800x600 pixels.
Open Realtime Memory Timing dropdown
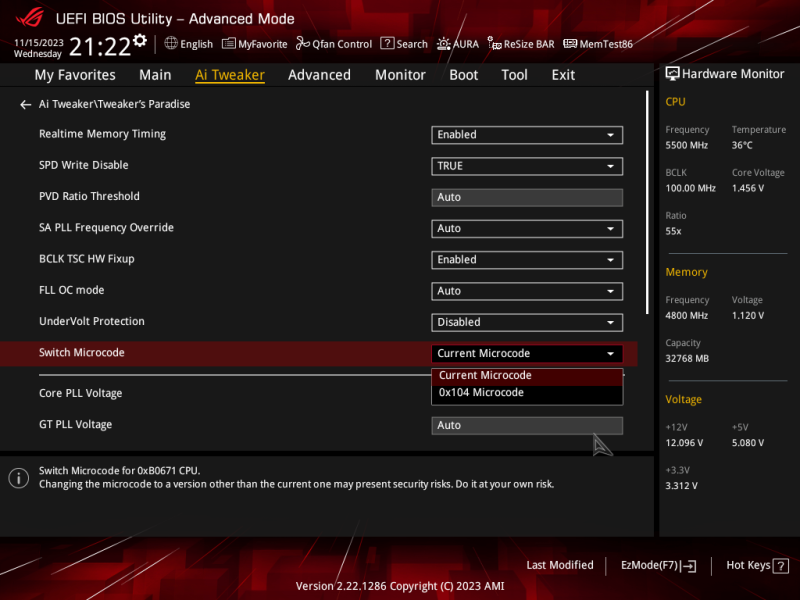pyautogui.click(x=527, y=135)
